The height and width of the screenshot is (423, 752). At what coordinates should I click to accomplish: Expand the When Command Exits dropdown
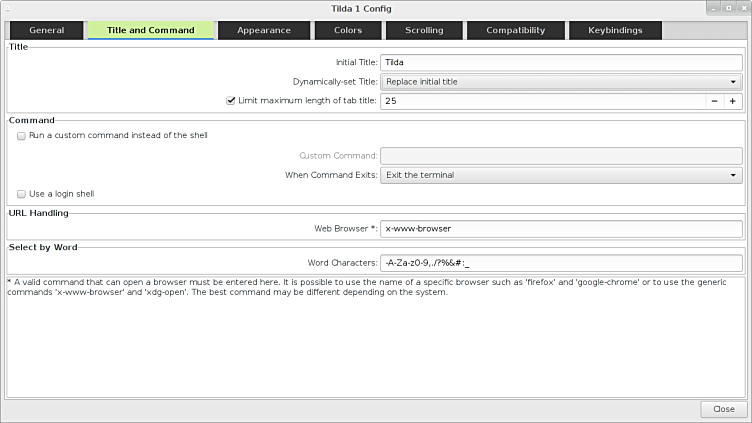(561, 175)
